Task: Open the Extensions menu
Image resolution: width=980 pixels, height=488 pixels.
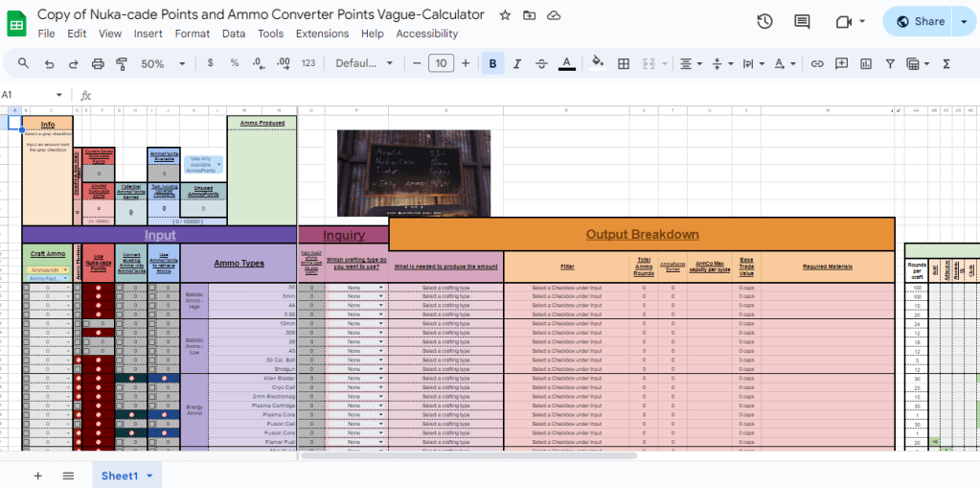Action: coord(322,34)
